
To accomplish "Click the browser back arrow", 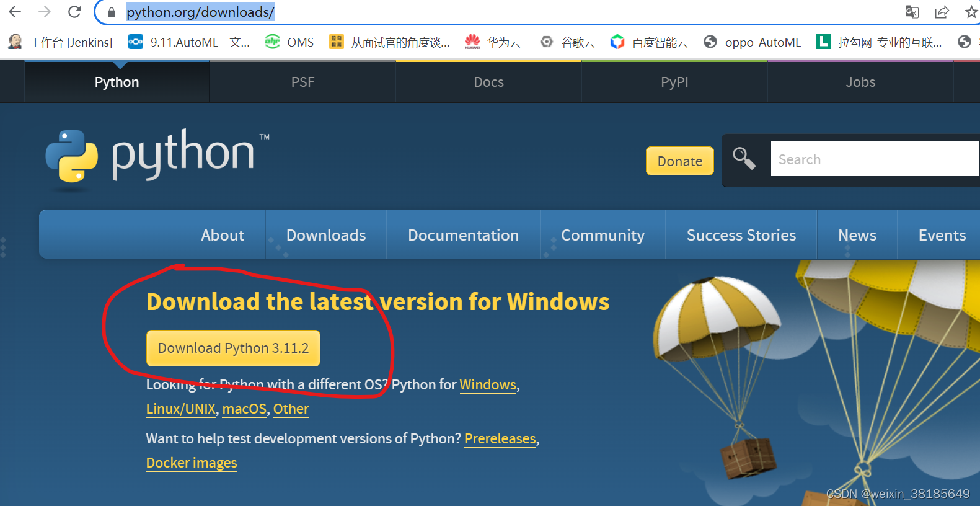I will [x=15, y=12].
